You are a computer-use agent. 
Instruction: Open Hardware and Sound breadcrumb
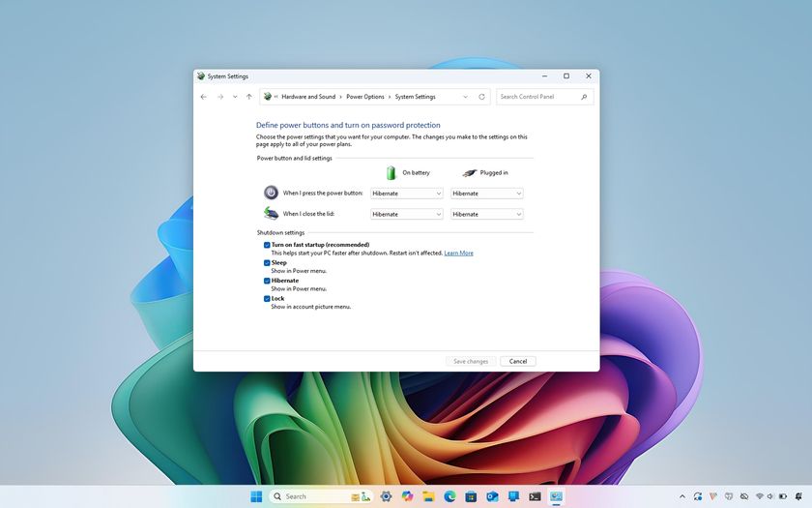click(x=308, y=97)
